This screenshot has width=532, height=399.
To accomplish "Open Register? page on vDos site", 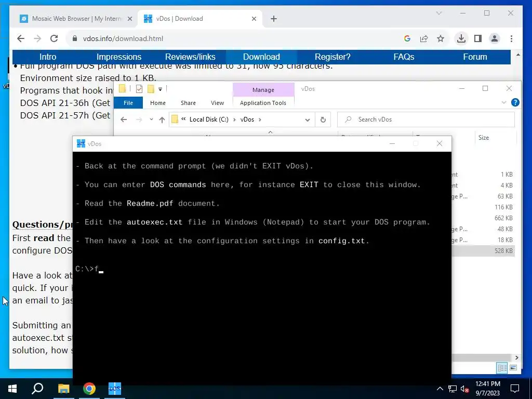I will (332, 57).
